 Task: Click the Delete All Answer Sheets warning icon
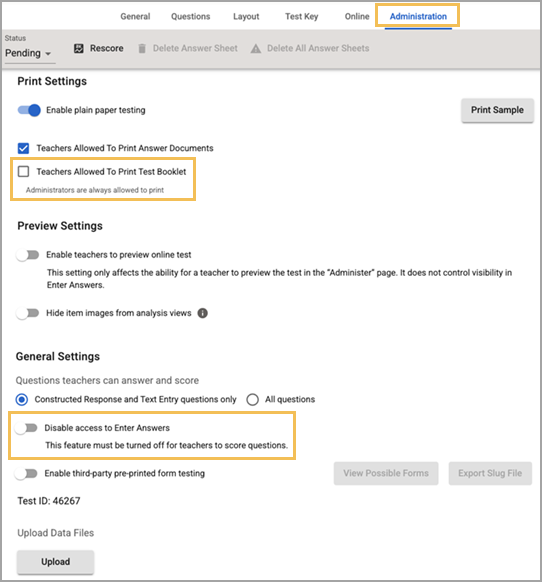[x=255, y=48]
